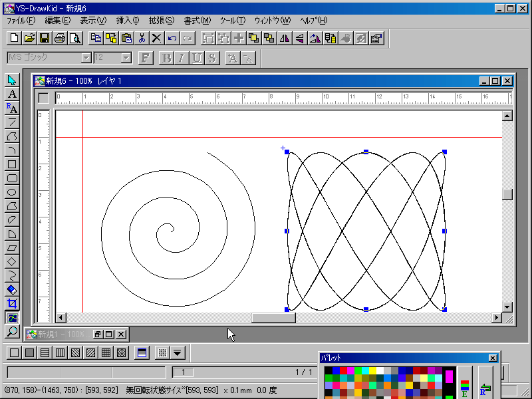The width and height of the screenshot is (532, 399).
Task: Choose the vertical lines fill pattern
Action: pyautogui.click(x=60, y=352)
